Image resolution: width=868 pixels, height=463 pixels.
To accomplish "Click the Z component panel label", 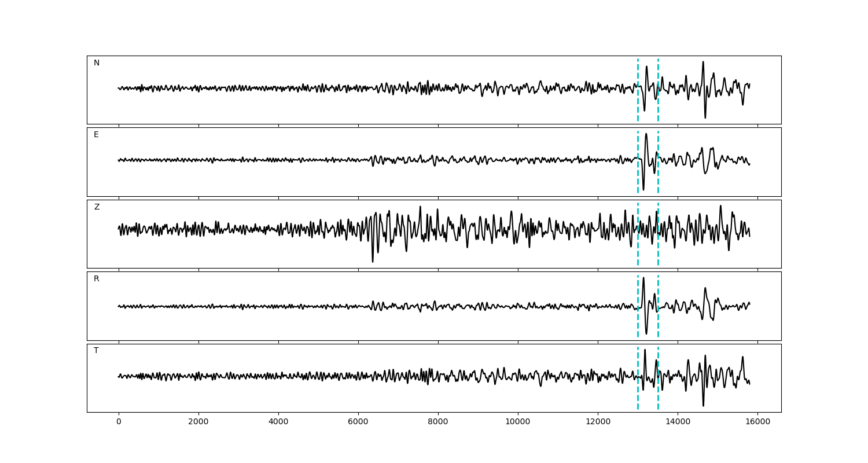I will pos(97,207).
